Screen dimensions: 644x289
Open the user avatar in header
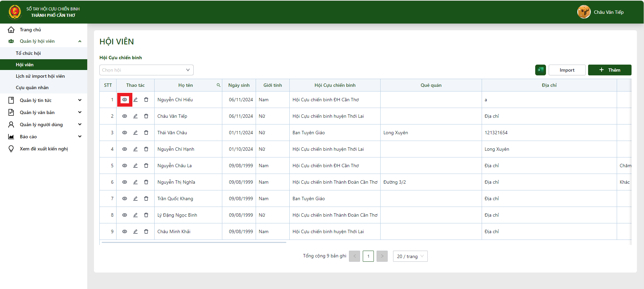(x=584, y=12)
